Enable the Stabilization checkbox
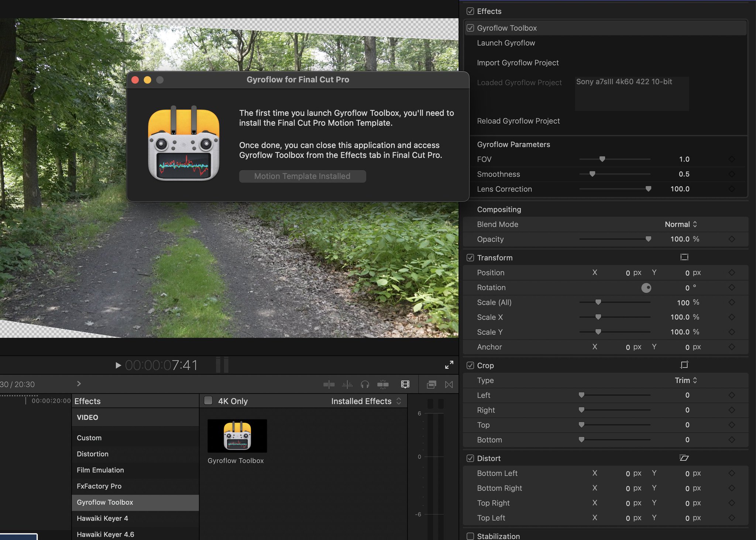 (x=470, y=536)
